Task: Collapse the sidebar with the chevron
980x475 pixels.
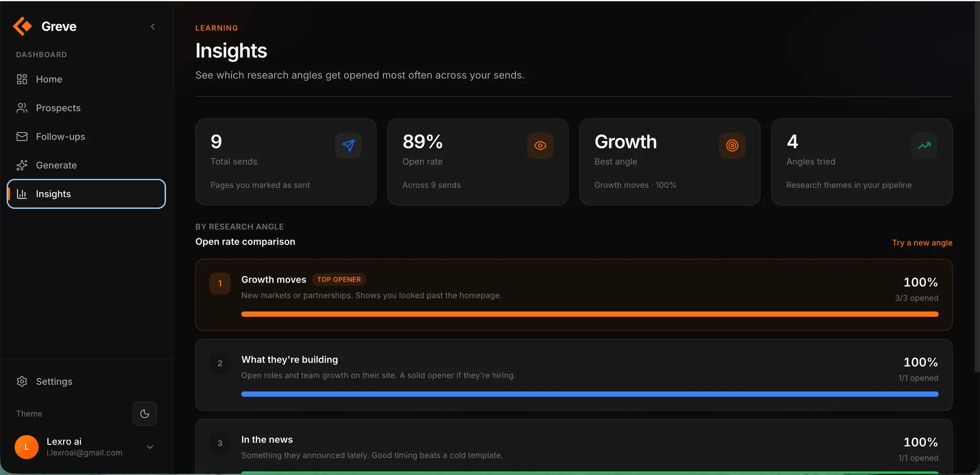Action: pyautogui.click(x=153, y=27)
